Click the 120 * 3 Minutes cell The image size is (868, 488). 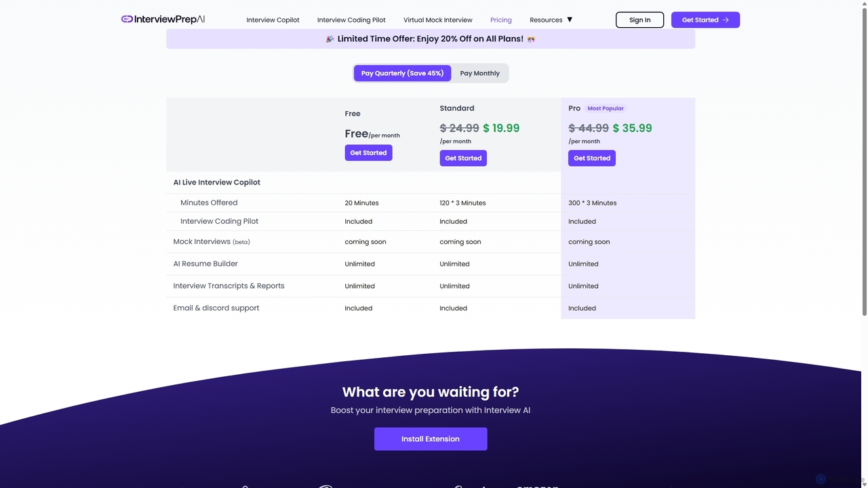pyautogui.click(x=462, y=203)
